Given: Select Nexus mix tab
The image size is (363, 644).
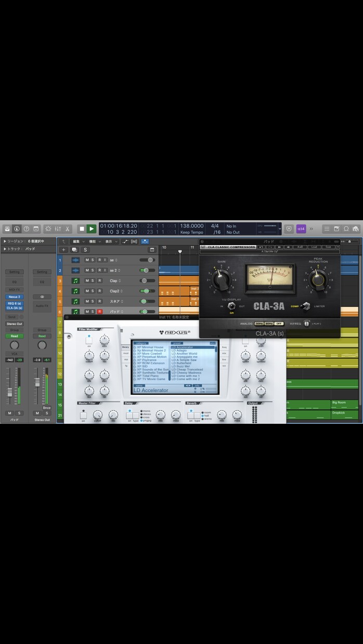Looking at the screenshot, I should point(224,353).
